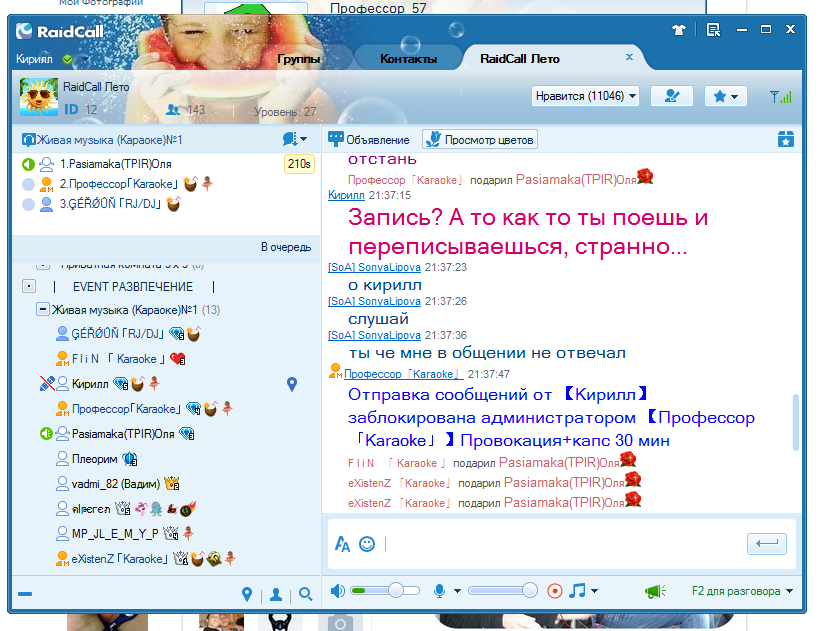Image resolution: width=830 pixels, height=631 pixels.
Task: Click the 143 members count icon
Action: [x=173, y=110]
